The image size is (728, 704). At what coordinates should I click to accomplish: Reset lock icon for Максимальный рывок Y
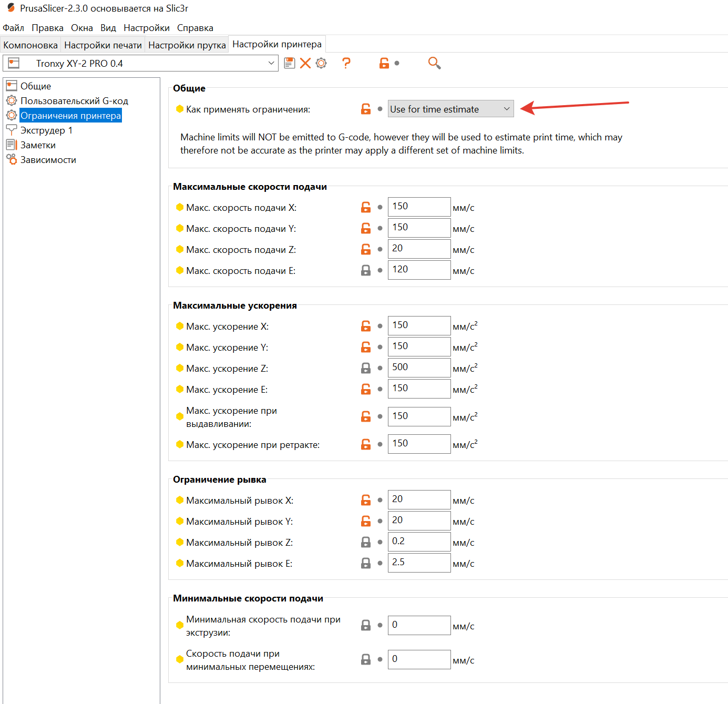point(366,521)
